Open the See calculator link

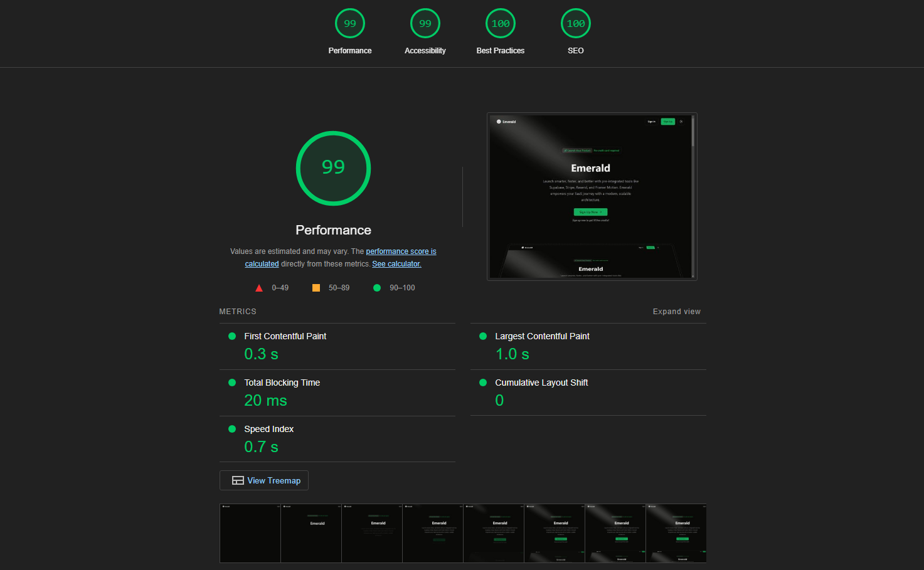coord(396,264)
